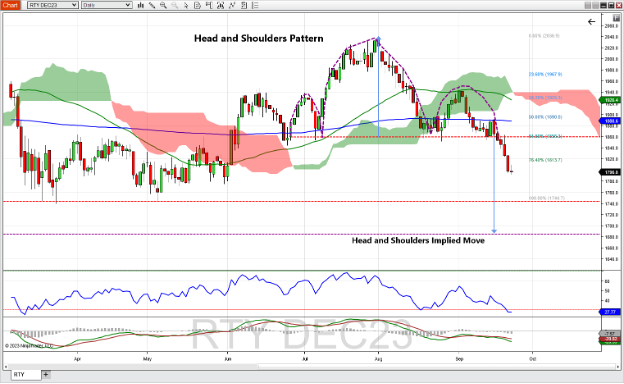Click the Jun label on the time axis

tap(228, 359)
